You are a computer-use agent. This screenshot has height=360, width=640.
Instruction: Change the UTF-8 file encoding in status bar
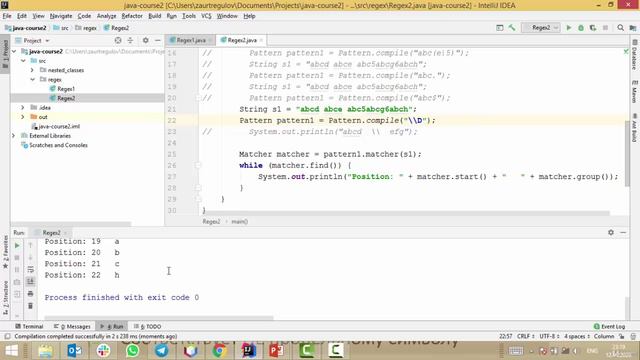click(549, 336)
